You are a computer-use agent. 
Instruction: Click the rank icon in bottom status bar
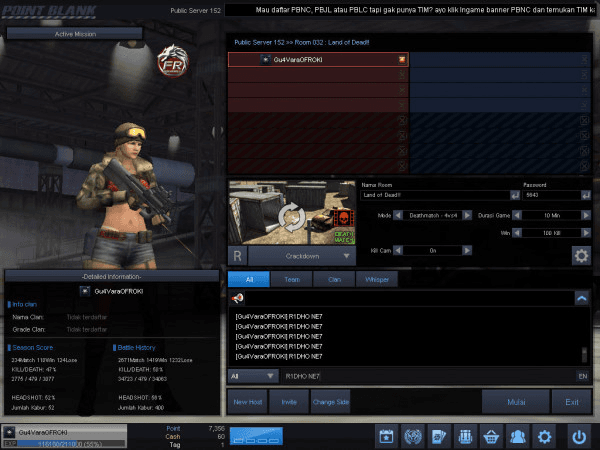point(9,432)
